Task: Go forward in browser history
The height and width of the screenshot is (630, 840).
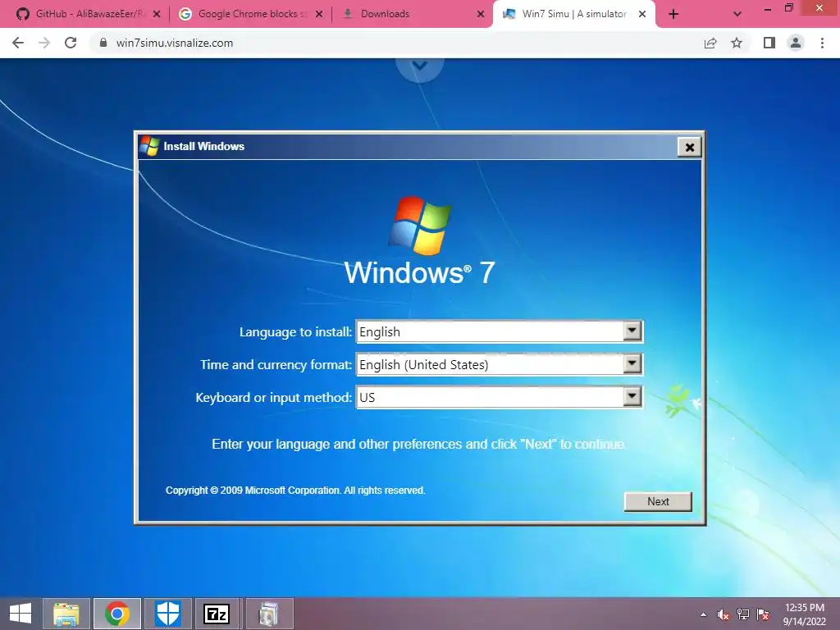Action: tap(44, 43)
